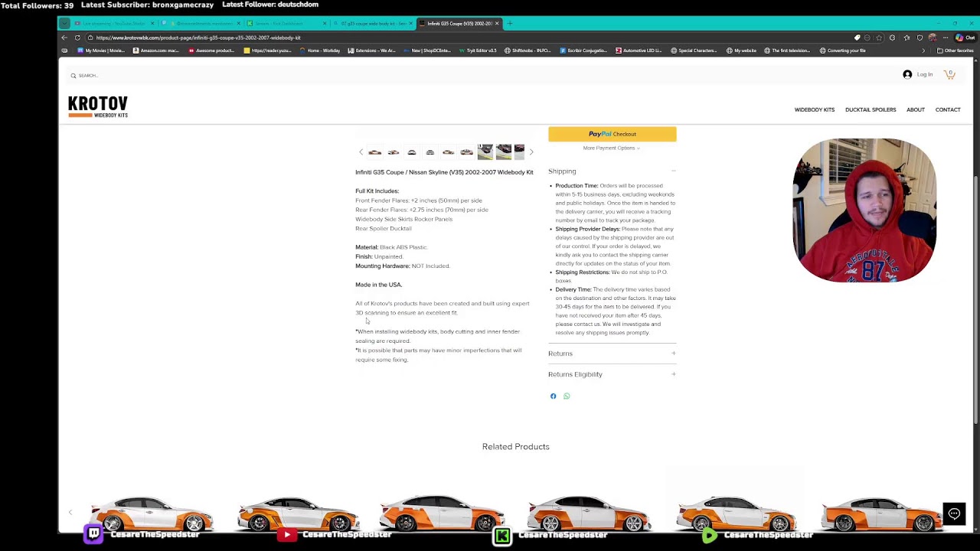
Task: Open Copilot Chat button
Action: click(x=964, y=37)
